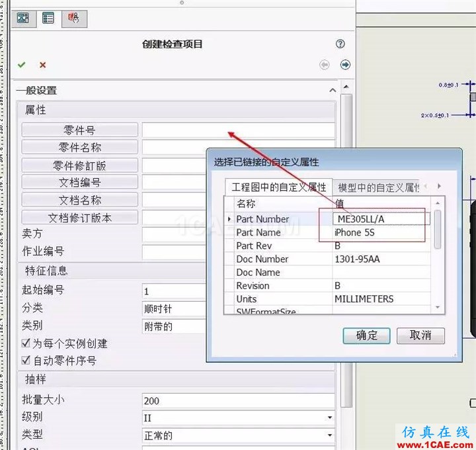Click the 批量大小 field showing 200
The height and width of the screenshot is (450, 476).
tap(238, 401)
